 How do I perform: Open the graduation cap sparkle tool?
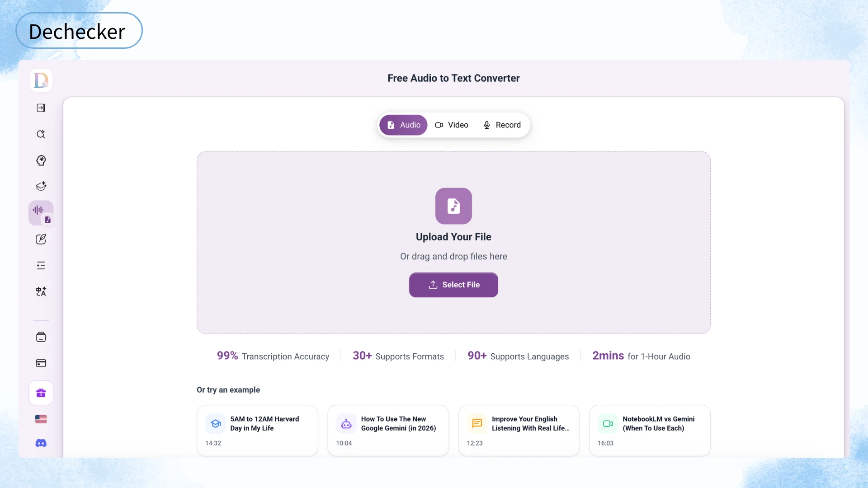tap(41, 186)
